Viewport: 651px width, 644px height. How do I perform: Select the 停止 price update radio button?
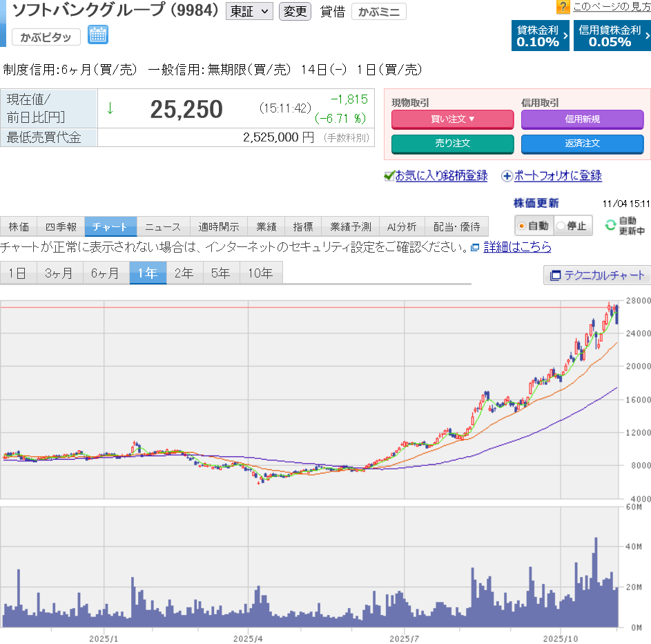point(560,226)
